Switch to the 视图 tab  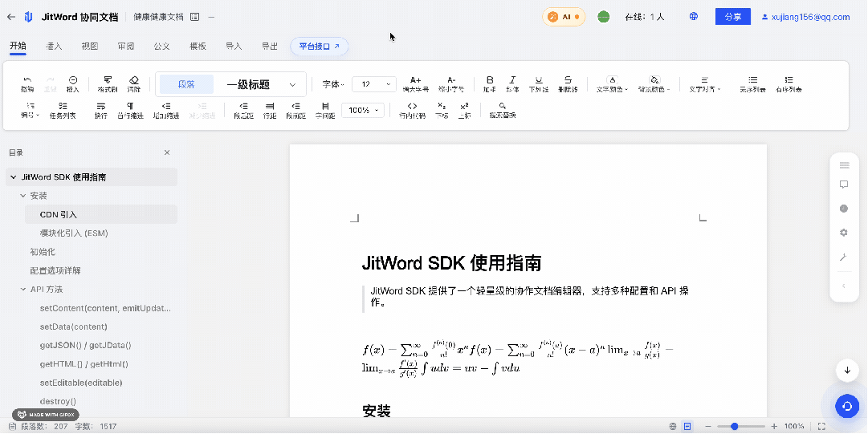click(x=90, y=46)
